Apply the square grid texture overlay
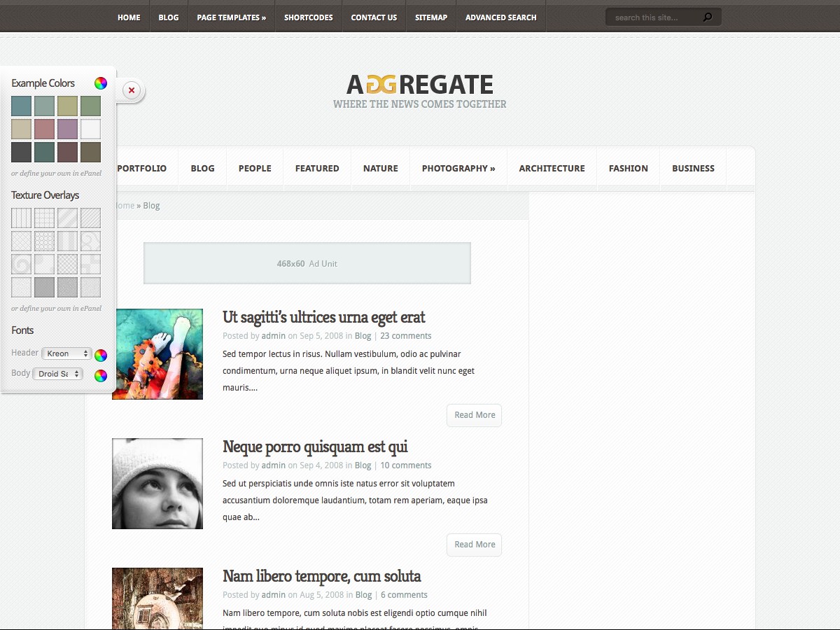 click(44, 218)
